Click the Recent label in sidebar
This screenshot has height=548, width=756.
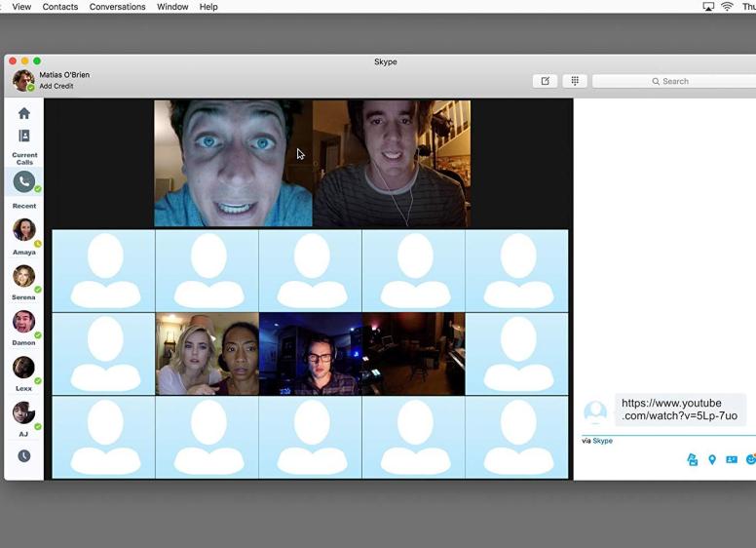(x=24, y=206)
